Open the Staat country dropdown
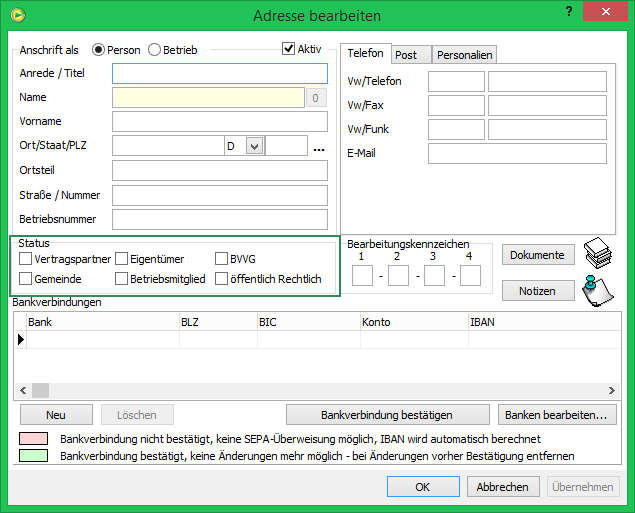The width and height of the screenshot is (635, 513). click(254, 146)
